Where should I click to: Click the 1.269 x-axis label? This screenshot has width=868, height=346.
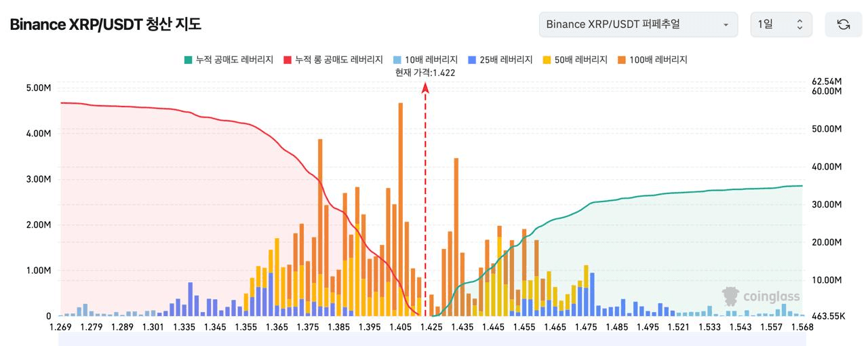(x=60, y=327)
